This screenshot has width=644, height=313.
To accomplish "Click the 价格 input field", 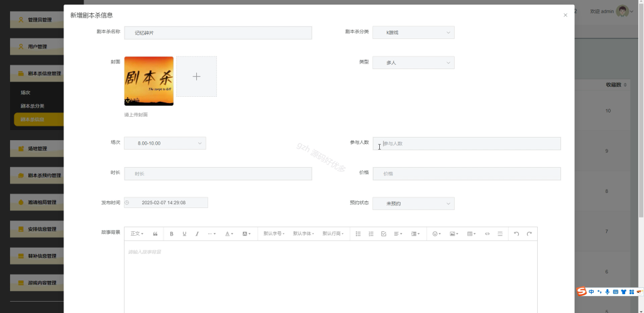I will (x=467, y=173).
